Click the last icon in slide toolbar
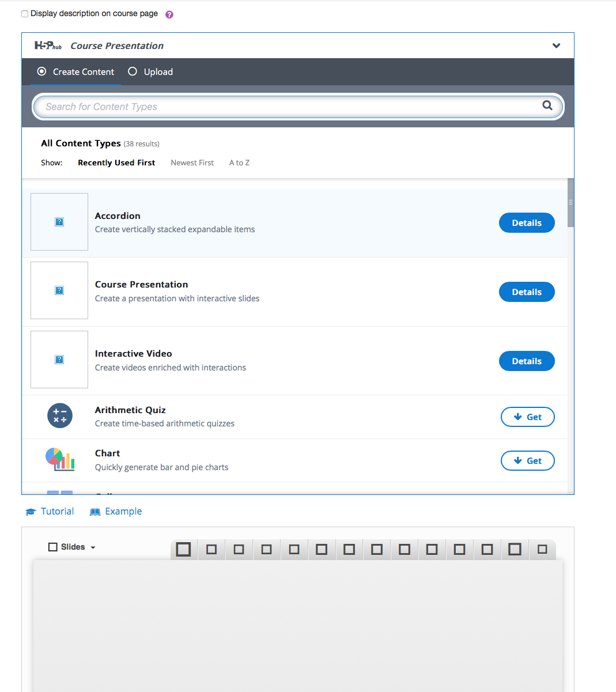The image size is (616, 692). pyautogui.click(x=542, y=550)
